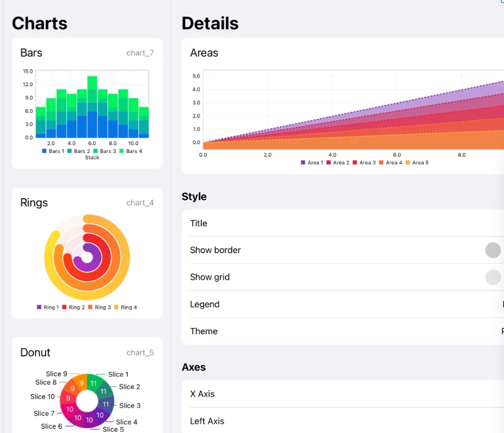Click the donut chart's center hole
The height and width of the screenshot is (433, 504).
pyautogui.click(x=87, y=400)
